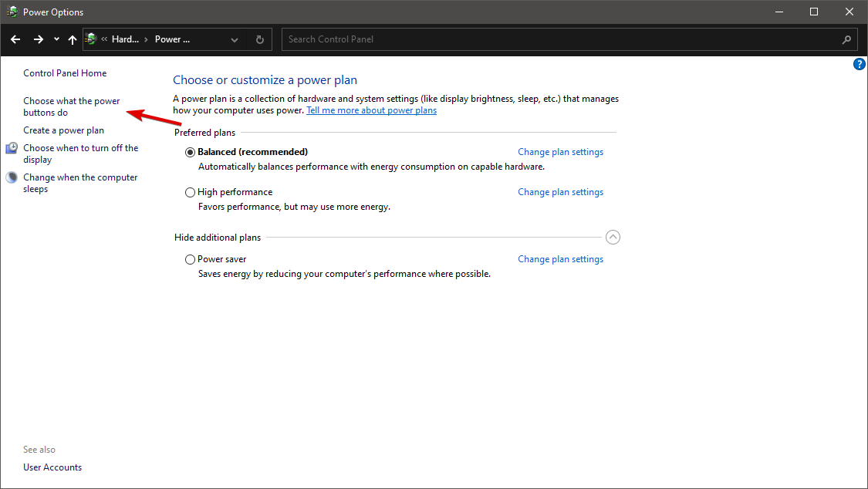
Task: Go forward with the Forward arrow
Action: point(39,39)
